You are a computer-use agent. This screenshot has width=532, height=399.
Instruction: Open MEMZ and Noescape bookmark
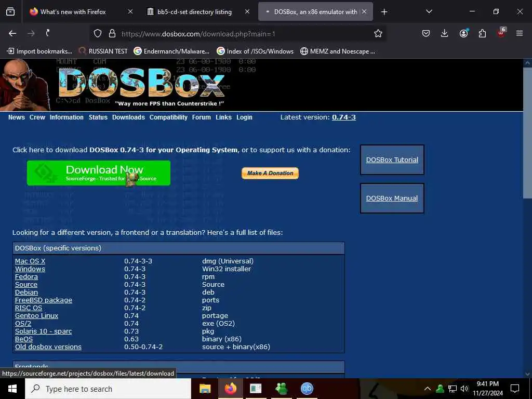tap(338, 51)
